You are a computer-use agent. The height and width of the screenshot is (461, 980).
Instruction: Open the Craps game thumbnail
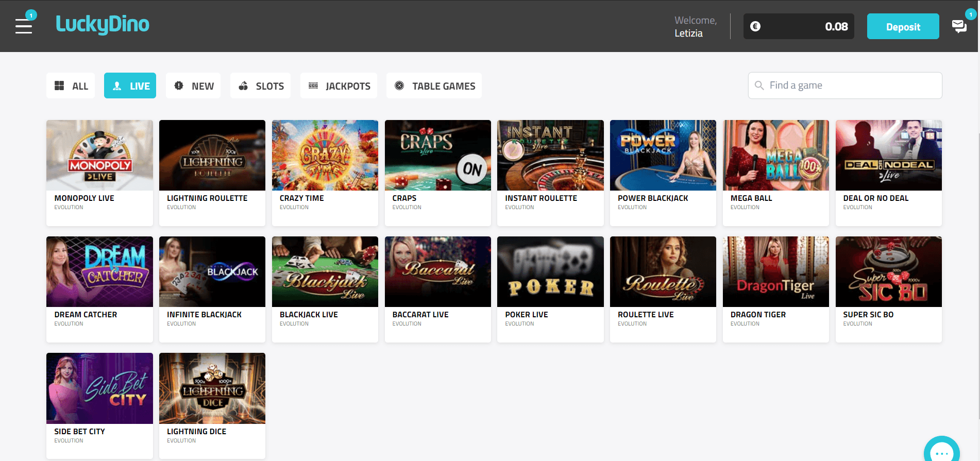pyautogui.click(x=438, y=156)
